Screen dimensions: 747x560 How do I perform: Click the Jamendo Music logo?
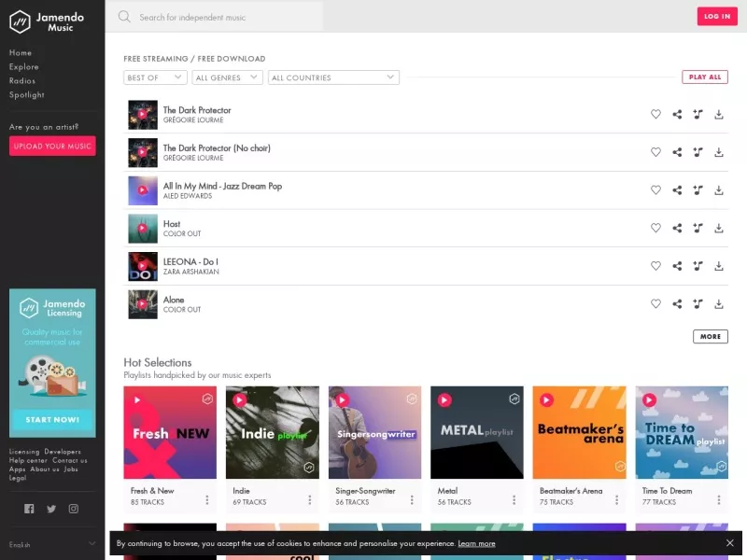tap(47, 21)
